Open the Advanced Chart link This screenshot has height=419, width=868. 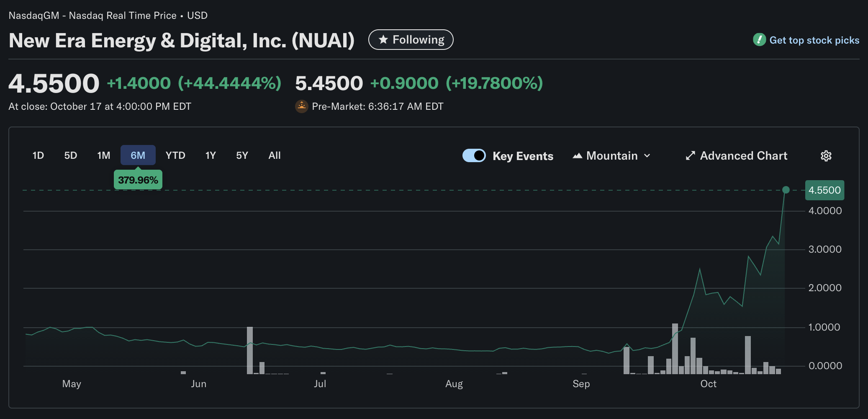(x=743, y=156)
